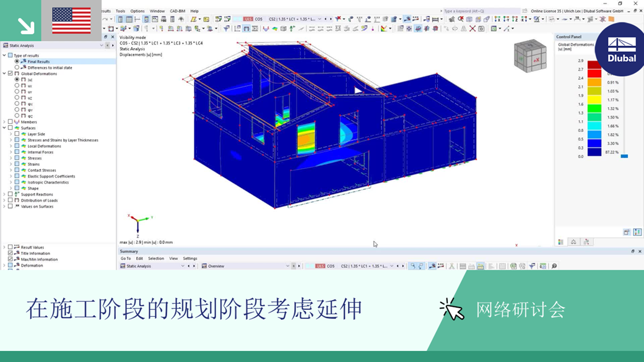Enable Distribution of Loads checkbox

11,200
